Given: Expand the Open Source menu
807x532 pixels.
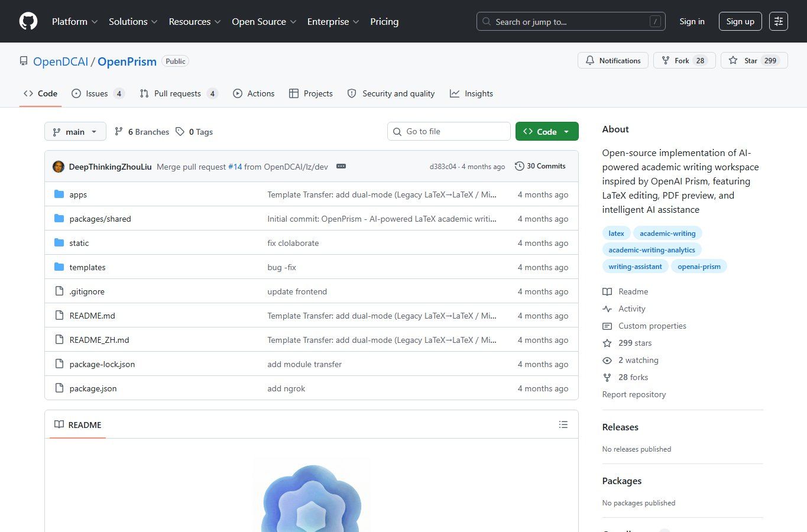Looking at the screenshot, I should (x=264, y=21).
